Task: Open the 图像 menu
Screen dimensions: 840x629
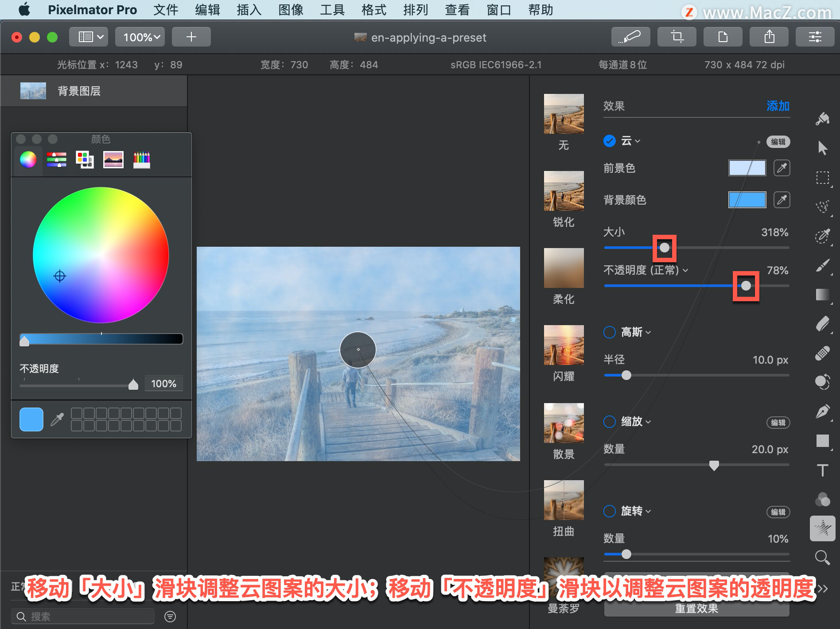Action: (291, 10)
